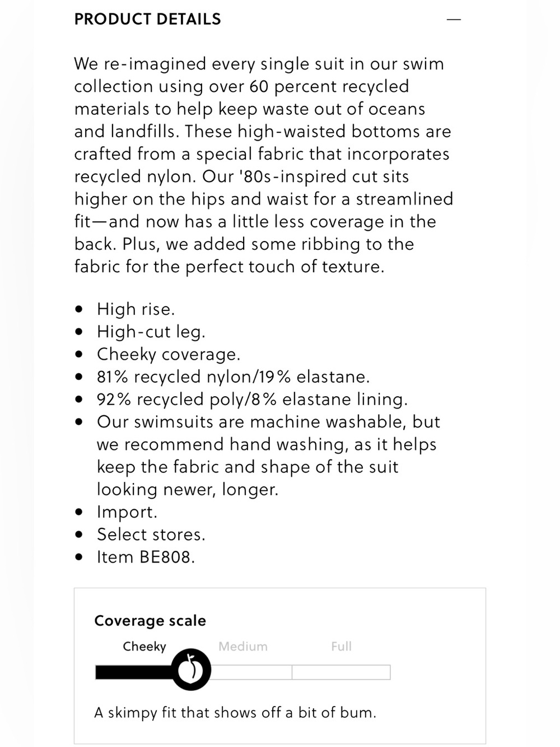
Task: Click the 'Import.' bullet item
Action: [x=127, y=512]
